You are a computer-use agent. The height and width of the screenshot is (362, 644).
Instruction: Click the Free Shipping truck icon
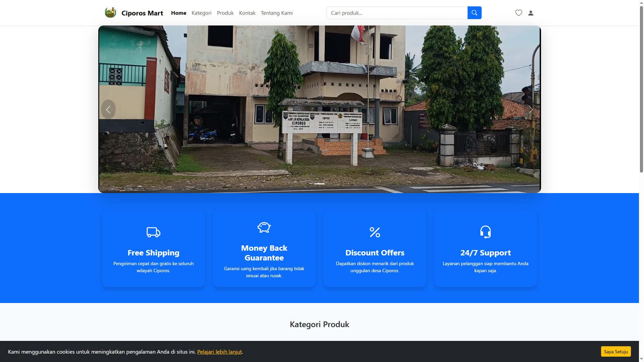(x=153, y=232)
